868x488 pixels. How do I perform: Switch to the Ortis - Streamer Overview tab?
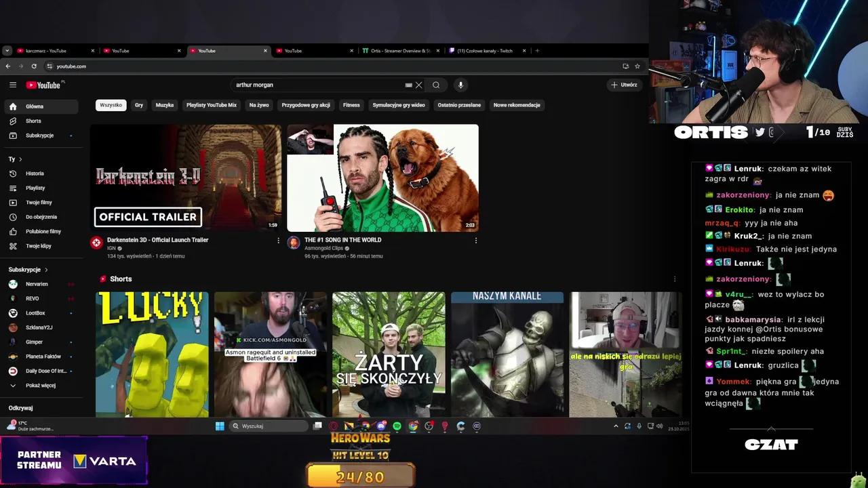point(400,51)
